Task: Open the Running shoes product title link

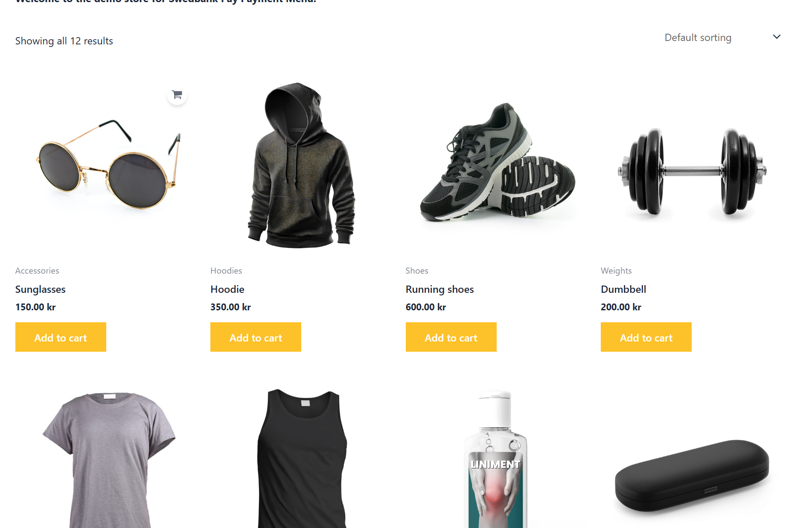Action: click(x=439, y=289)
